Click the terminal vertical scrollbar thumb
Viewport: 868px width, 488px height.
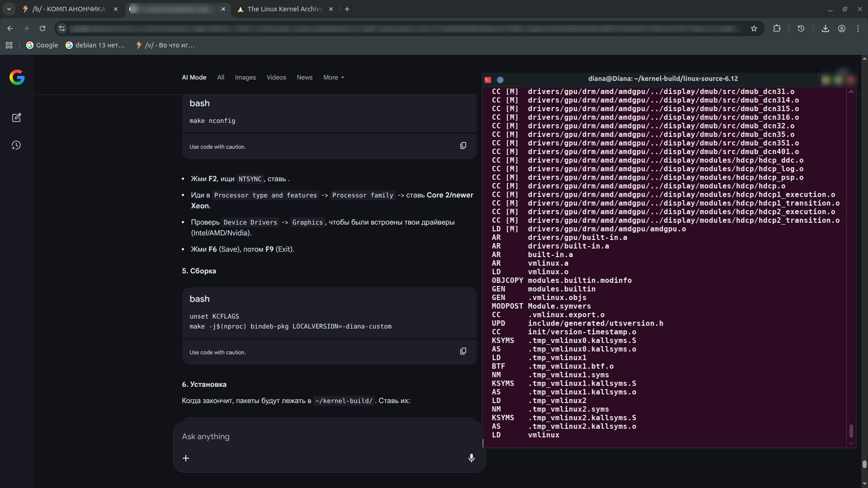coord(851,431)
